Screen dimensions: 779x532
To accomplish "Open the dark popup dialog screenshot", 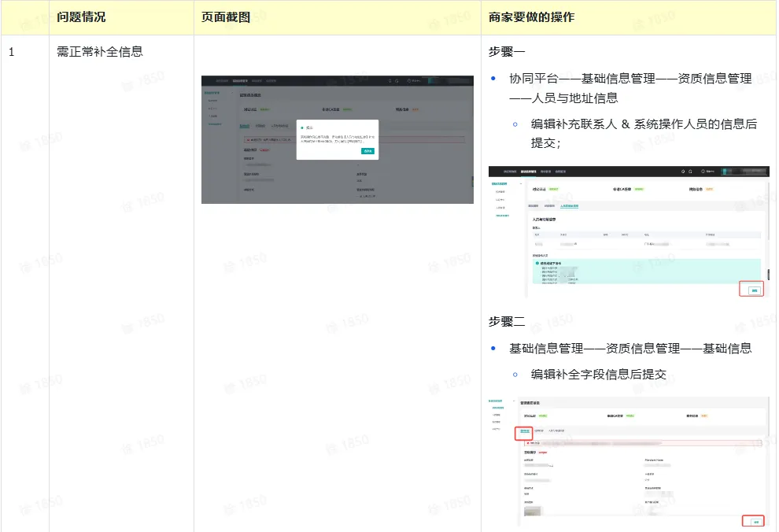I will (338, 139).
